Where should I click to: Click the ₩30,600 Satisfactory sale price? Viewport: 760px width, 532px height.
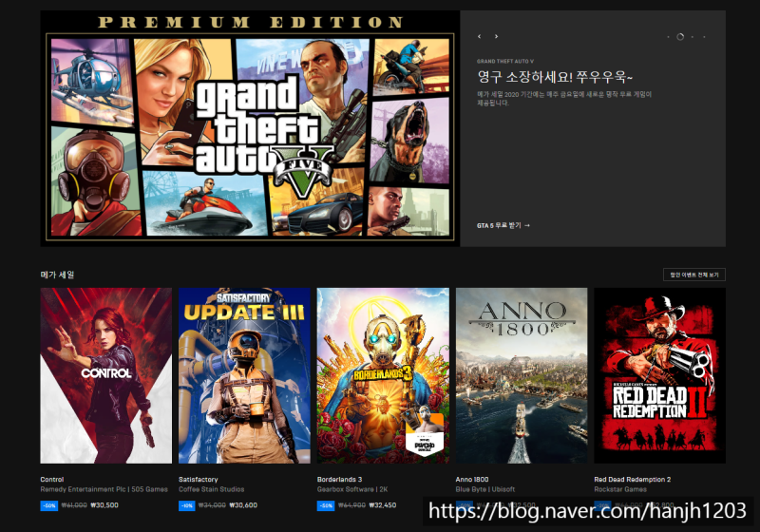(x=243, y=504)
